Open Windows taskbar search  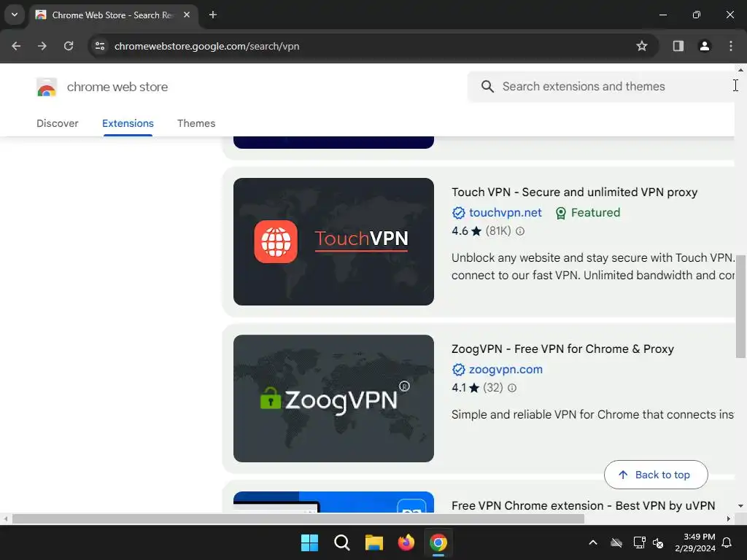tap(341, 542)
